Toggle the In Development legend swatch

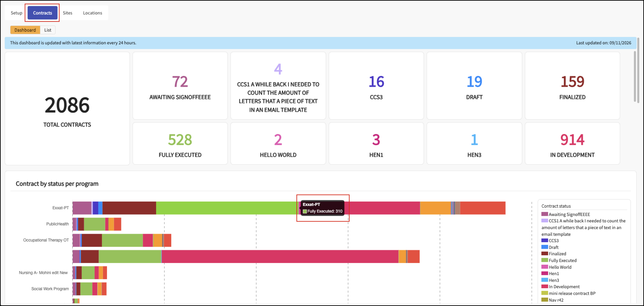[545, 287]
